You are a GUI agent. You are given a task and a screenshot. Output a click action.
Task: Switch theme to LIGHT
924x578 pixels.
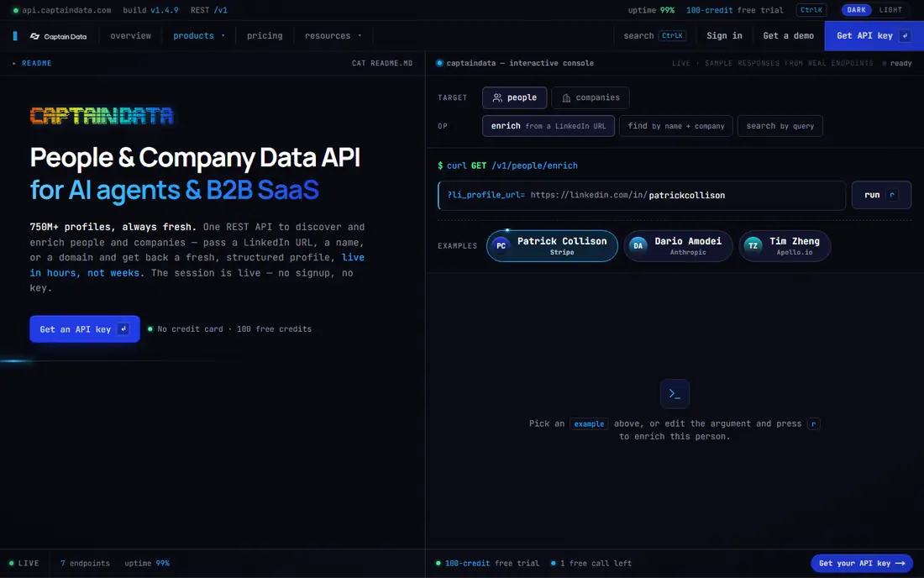pos(890,10)
